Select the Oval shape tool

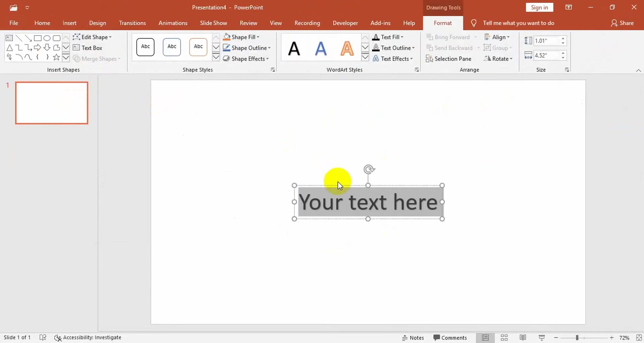click(x=47, y=38)
